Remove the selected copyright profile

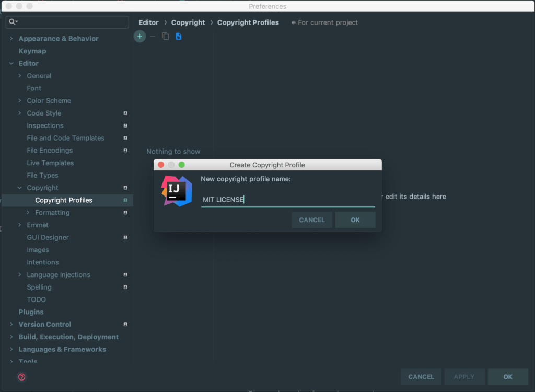coord(152,36)
